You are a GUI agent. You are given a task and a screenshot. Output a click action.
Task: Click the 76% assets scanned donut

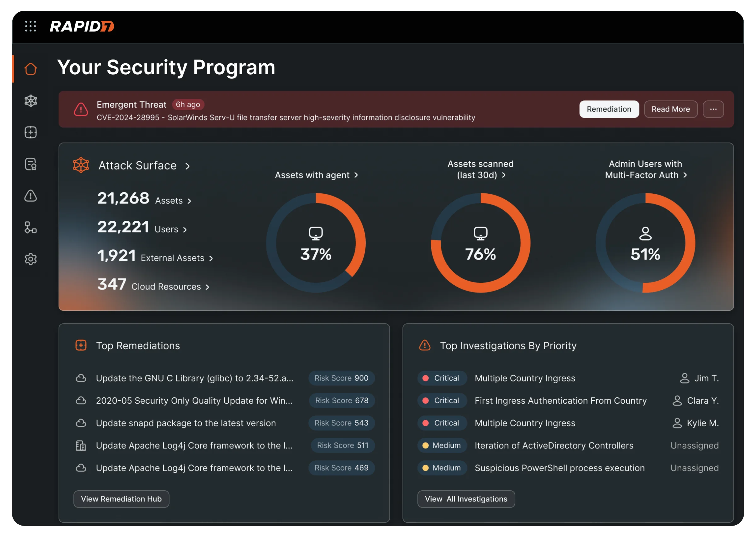pyautogui.click(x=480, y=243)
